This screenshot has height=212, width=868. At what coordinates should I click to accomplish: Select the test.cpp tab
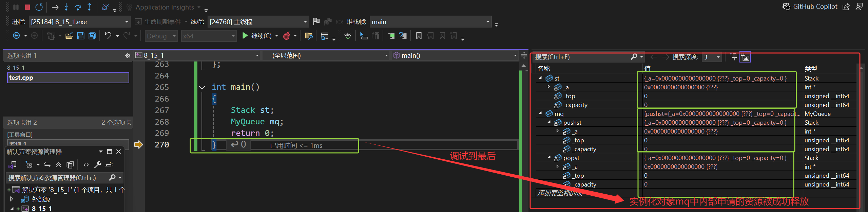coord(68,78)
